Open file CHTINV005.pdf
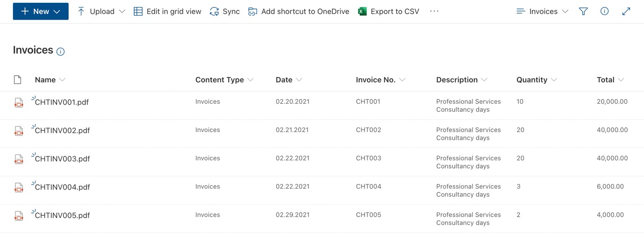The width and height of the screenshot is (644, 240). (62, 216)
